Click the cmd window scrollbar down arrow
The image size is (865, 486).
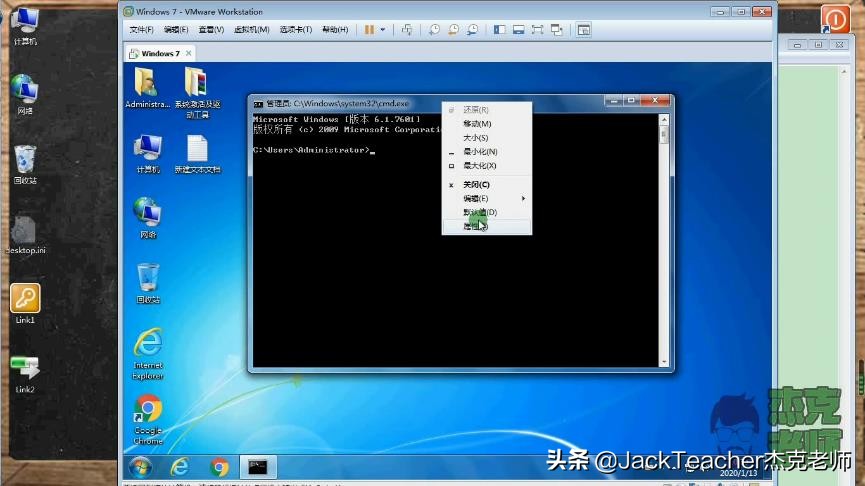[x=664, y=362]
